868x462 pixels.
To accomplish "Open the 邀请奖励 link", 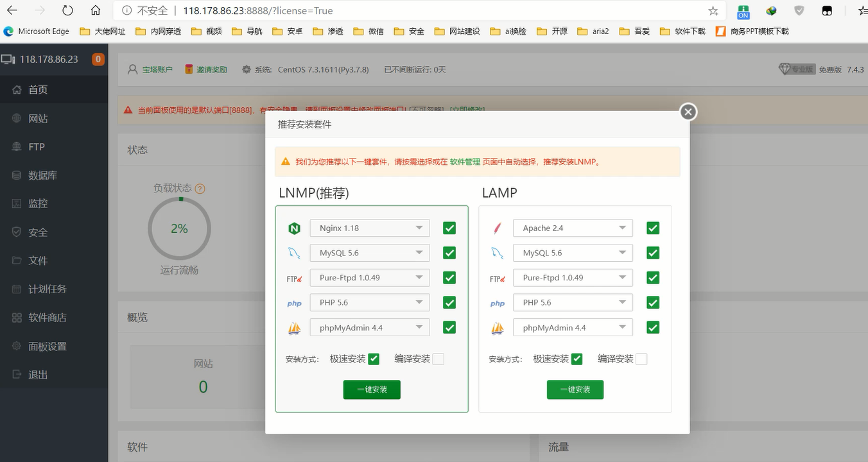I will [x=212, y=69].
